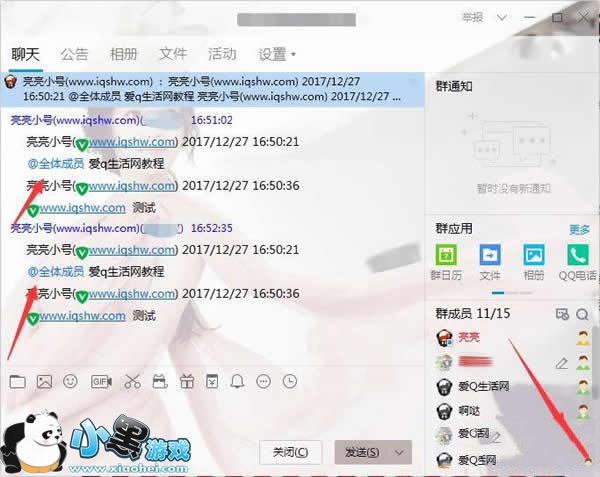Image resolution: width=600 pixels, height=477 pixels.
Task: Click the 关闭(C) button
Action: pos(290,453)
